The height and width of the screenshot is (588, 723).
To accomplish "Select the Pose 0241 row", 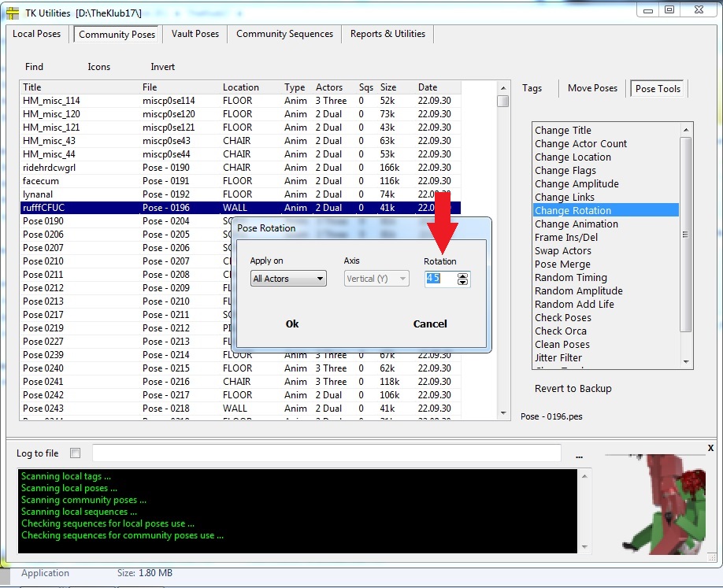I will [x=240, y=382].
